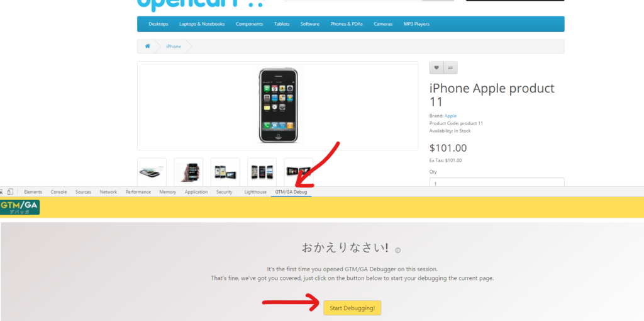
Task: Select the Network tab
Action: tap(108, 192)
